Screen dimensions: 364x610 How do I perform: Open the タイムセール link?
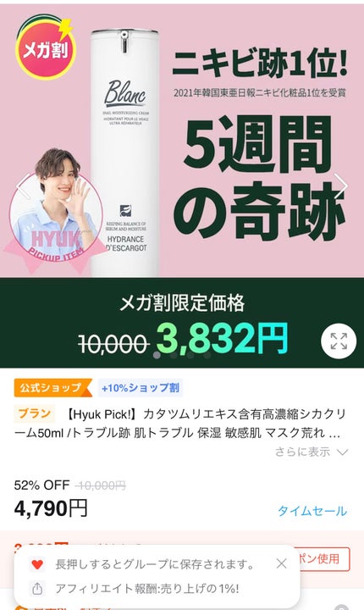tap(312, 511)
